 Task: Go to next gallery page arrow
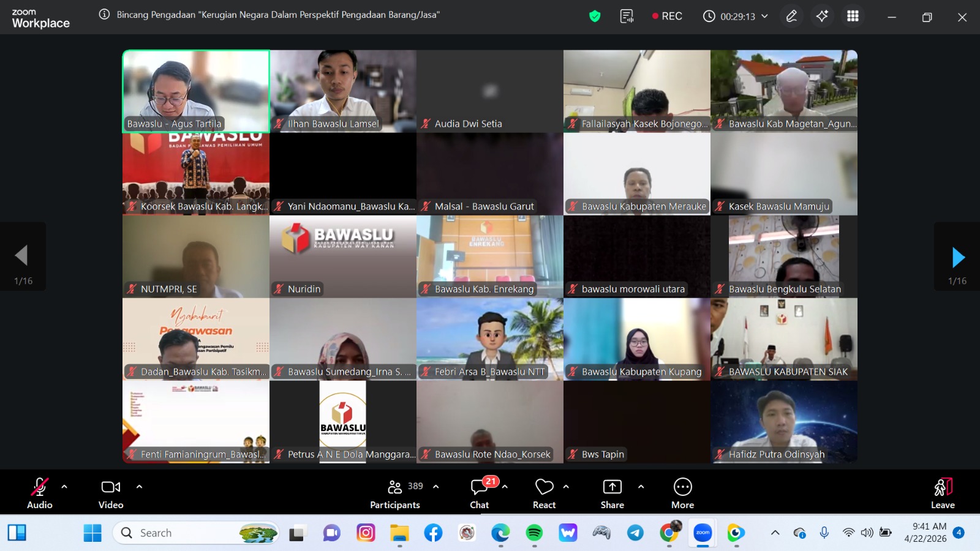click(x=958, y=257)
